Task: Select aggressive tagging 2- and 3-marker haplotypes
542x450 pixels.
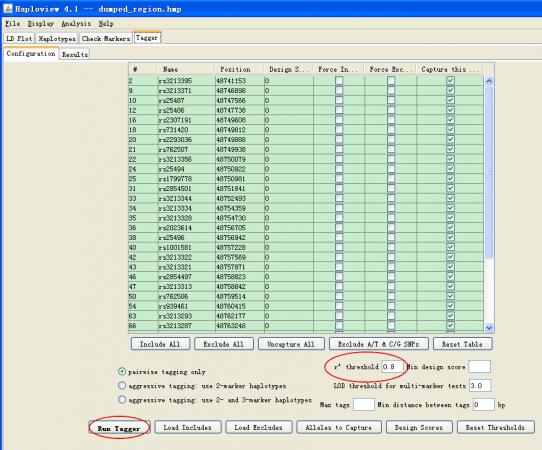Action: [122, 400]
